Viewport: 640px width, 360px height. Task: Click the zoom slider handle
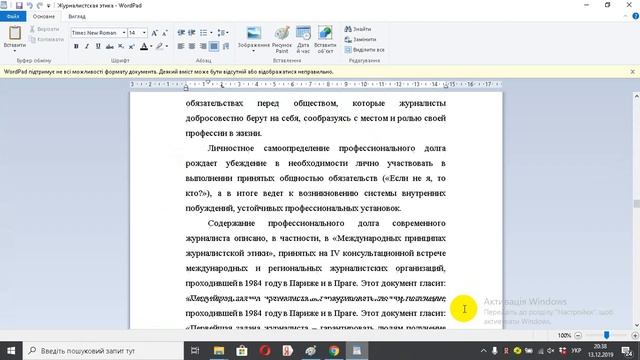coord(607,335)
